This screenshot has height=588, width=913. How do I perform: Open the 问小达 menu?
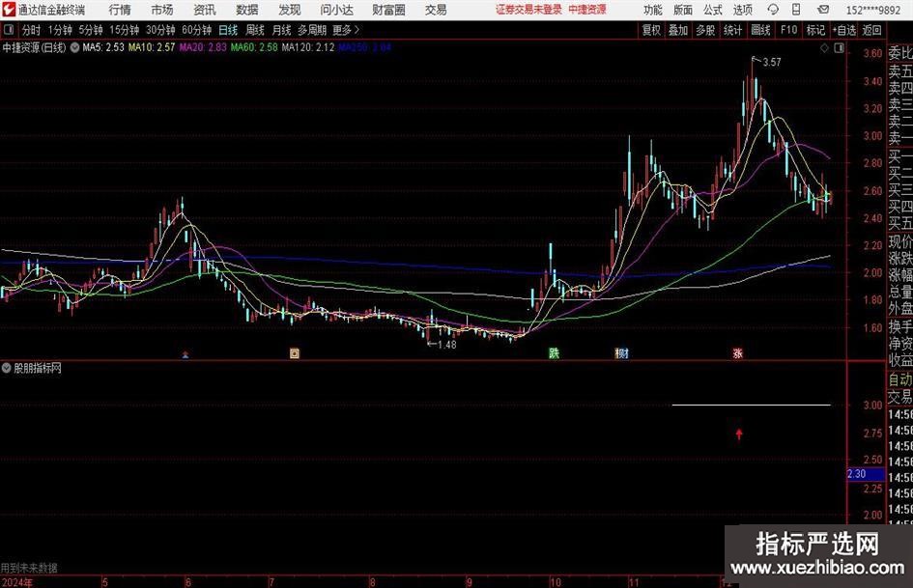[x=336, y=10]
